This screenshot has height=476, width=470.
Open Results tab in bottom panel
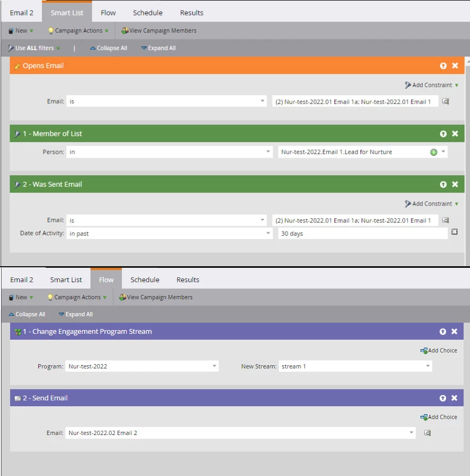click(x=188, y=280)
